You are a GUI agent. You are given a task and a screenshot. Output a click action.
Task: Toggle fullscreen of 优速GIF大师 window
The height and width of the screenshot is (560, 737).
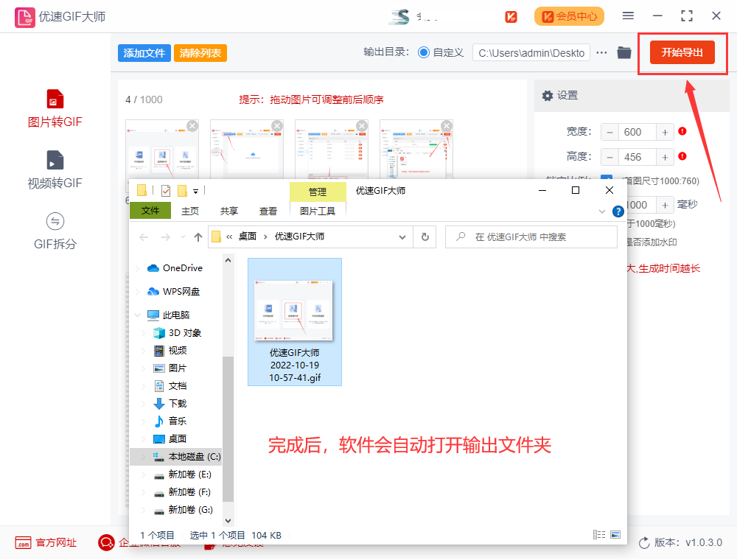tap(687, 16)
